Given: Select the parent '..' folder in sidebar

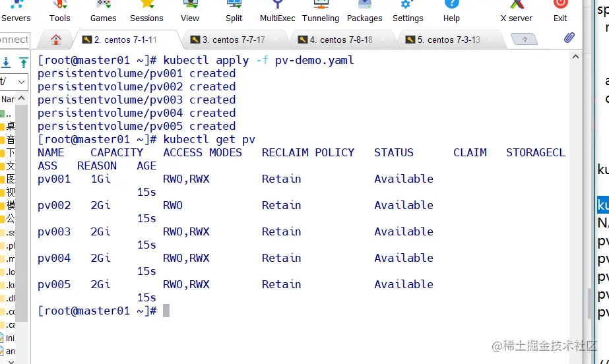Looking at the screenshot, I should 7,114.
